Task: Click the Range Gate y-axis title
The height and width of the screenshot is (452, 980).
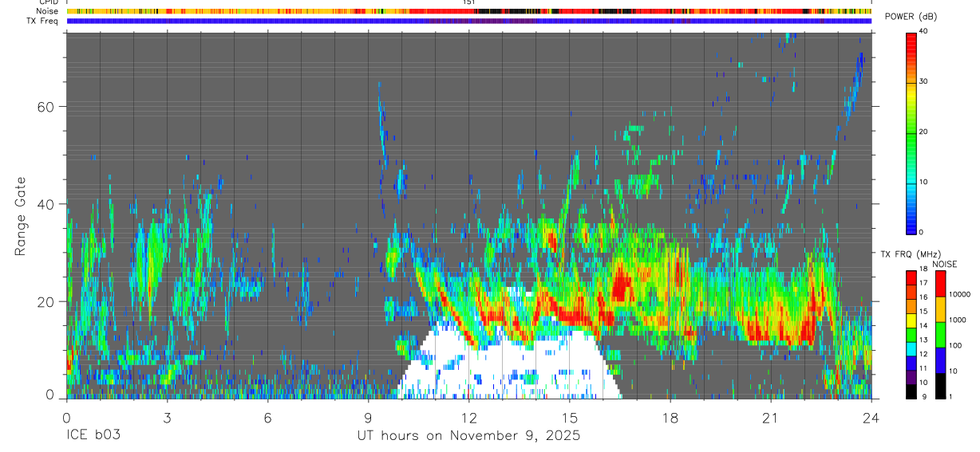Action: [21, 216]
